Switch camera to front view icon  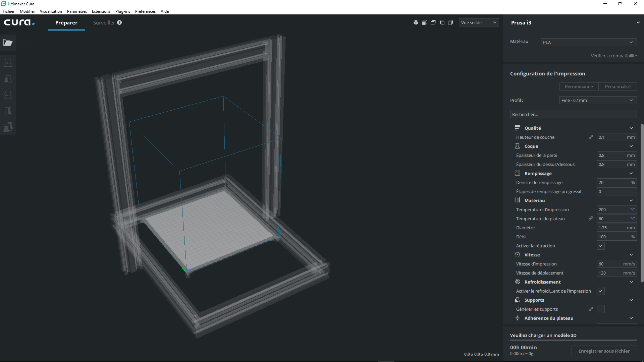click(x=425, y=22)
